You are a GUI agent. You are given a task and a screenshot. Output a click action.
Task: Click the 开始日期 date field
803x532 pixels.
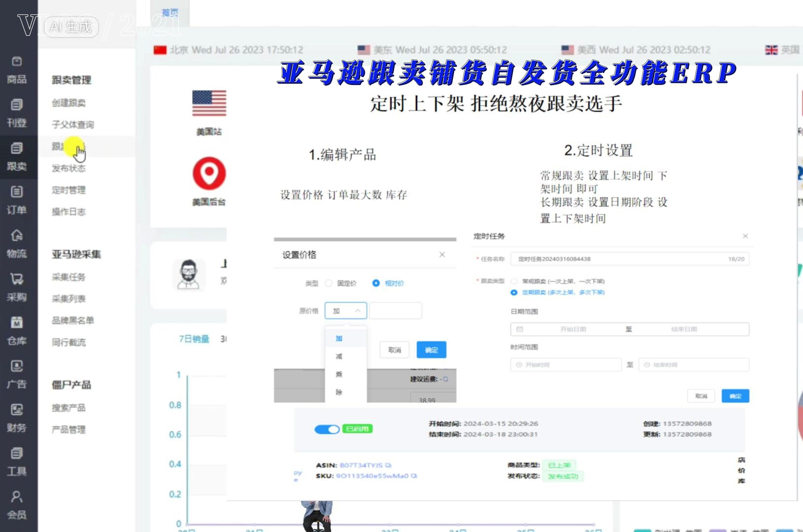[x=573, y=329]
